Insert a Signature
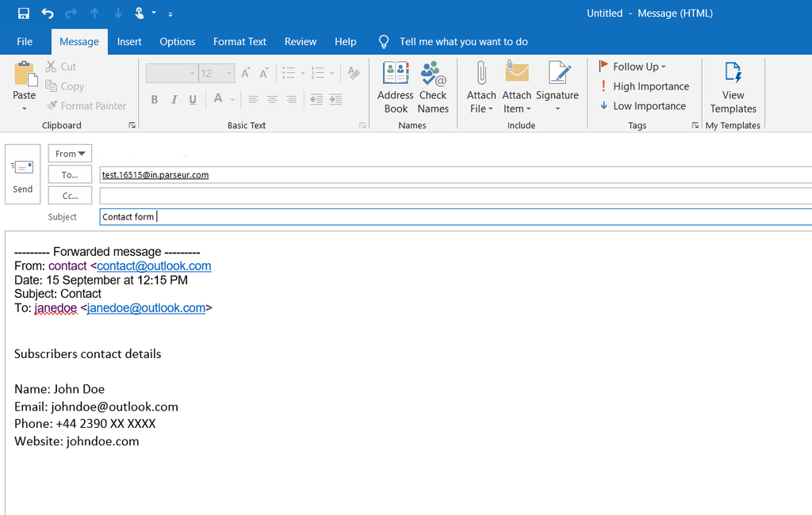This screenshot has width=812, height=515. (557, 86)
